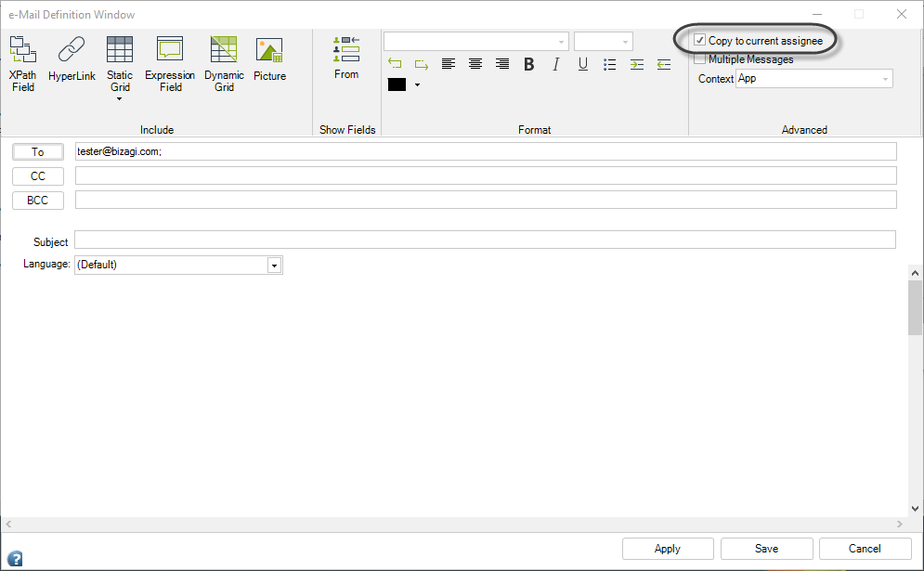Open the font name dropdown
Screen dimensions: 924x571
tap(561, 41)
